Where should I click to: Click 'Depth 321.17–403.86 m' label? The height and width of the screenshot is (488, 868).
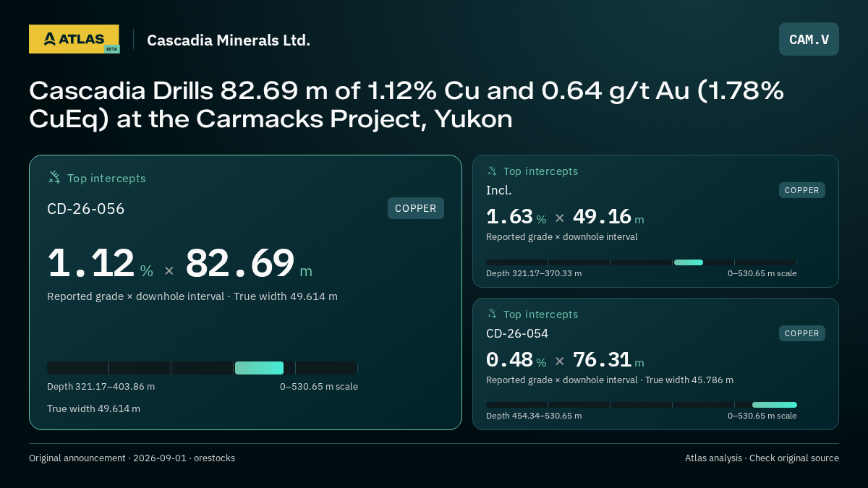pos(101,387)
